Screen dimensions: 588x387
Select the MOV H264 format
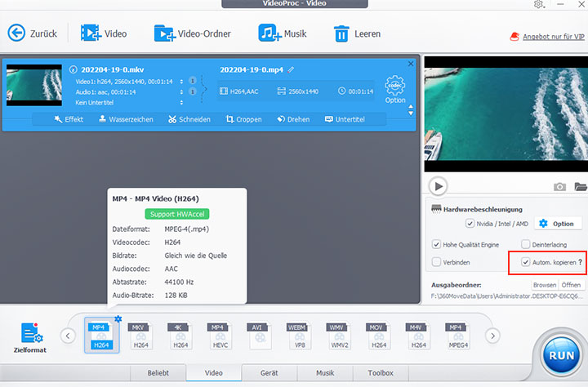378,336
